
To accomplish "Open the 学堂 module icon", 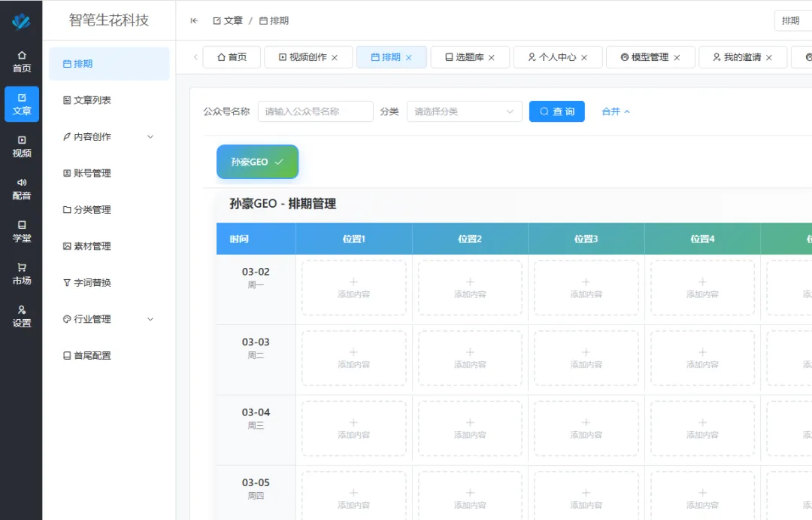I will coord(22,224).
